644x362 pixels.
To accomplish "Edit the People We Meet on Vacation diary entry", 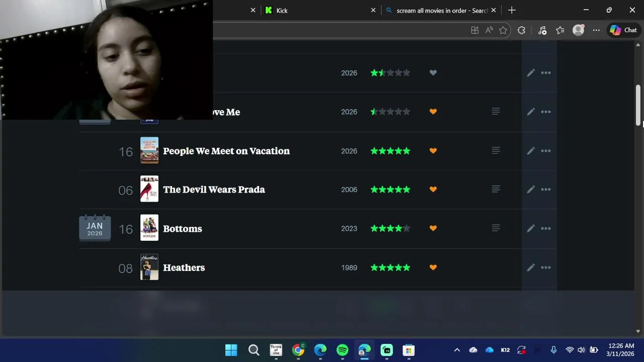I will coord(531,151).
